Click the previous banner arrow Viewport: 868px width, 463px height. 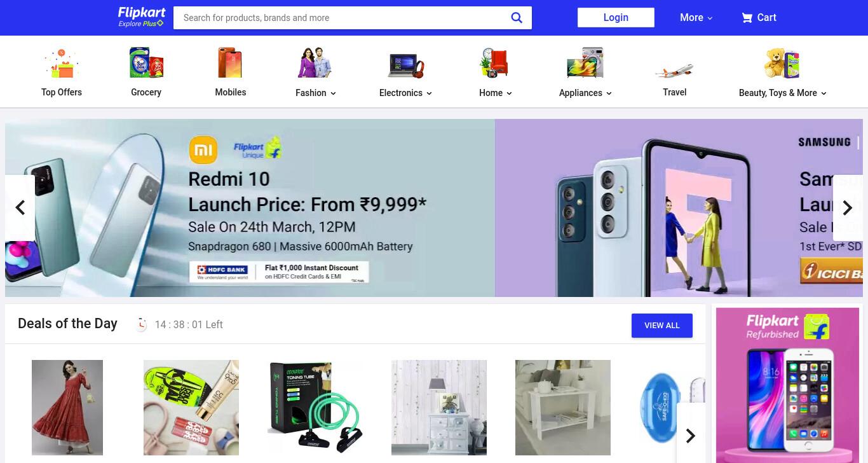pyautogui.click(x=20, y=208)
